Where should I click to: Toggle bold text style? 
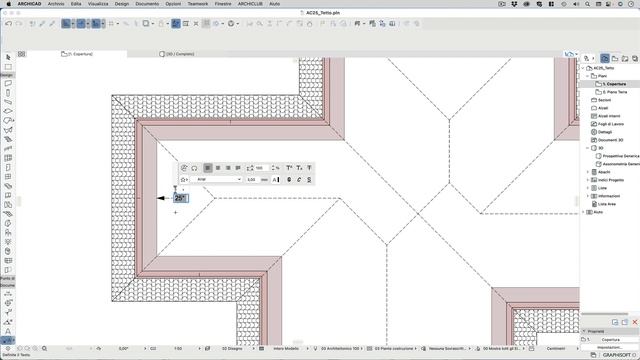tap(289, 180)
